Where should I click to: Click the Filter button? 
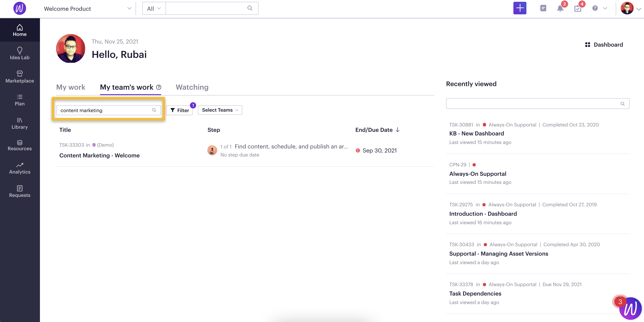tap(180, 110)
